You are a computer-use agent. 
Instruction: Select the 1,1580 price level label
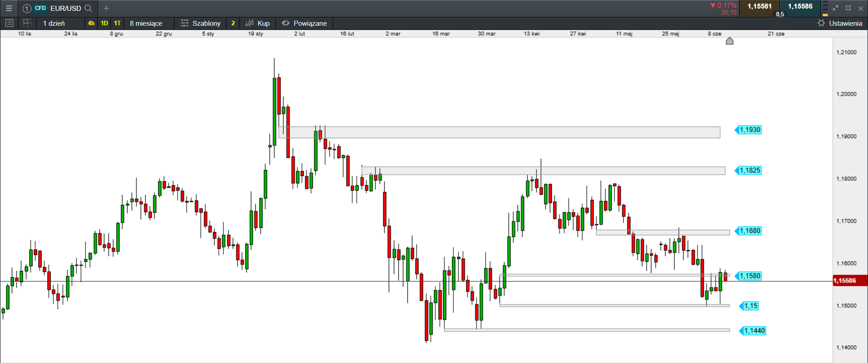[749, 276]
